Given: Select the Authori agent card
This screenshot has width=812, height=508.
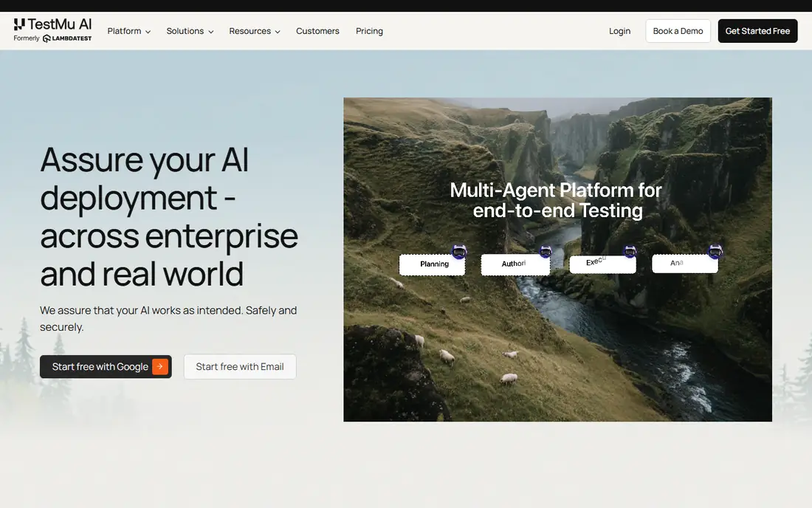Looking at the screenshot, I should (x=515, y=264).
